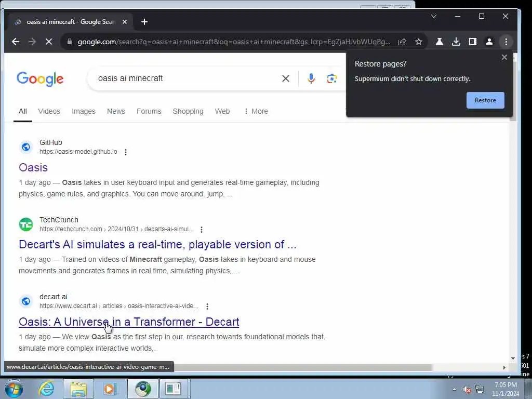Click the oasis-model.github.io URL text
The width and height of the screenshot is (532, 399).
coord(78,152)
